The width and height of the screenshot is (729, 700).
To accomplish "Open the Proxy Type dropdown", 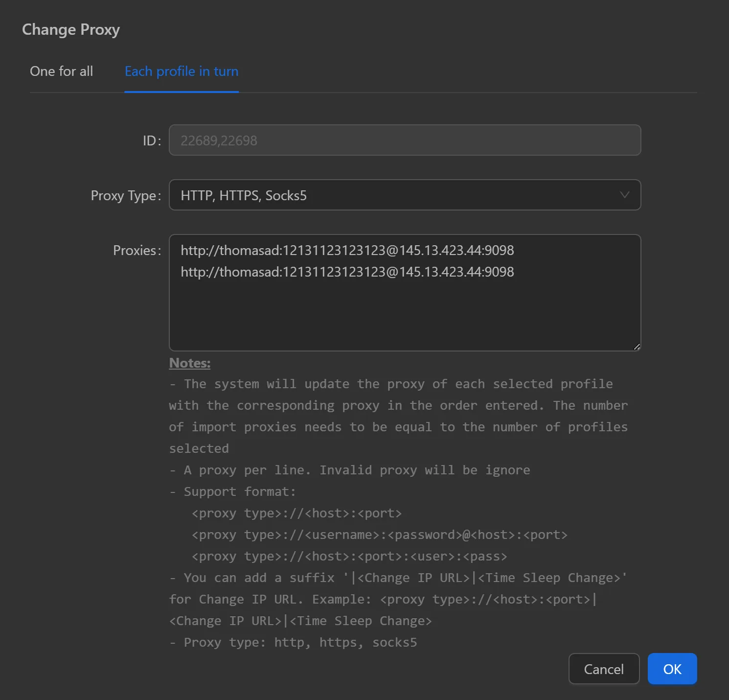I will tap(405, 195).
